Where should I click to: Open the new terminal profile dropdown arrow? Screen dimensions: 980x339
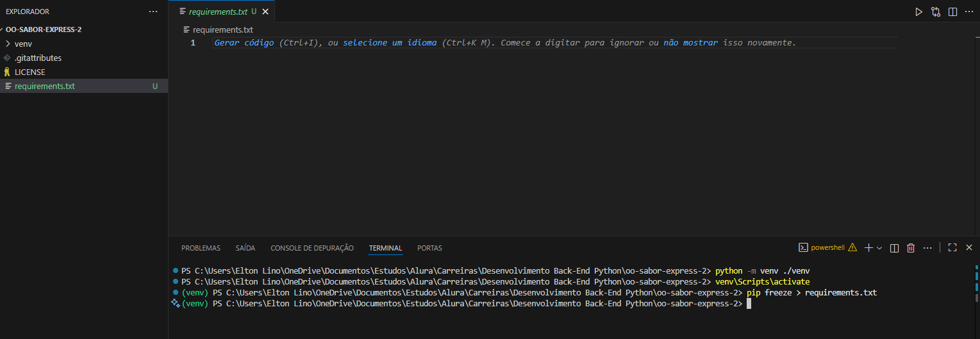(x=879, y=248)
